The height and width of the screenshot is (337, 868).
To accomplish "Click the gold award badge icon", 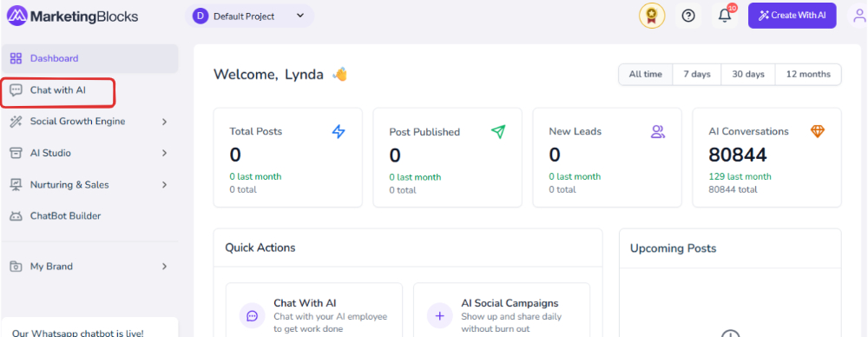I will click(x=652, y=16).
